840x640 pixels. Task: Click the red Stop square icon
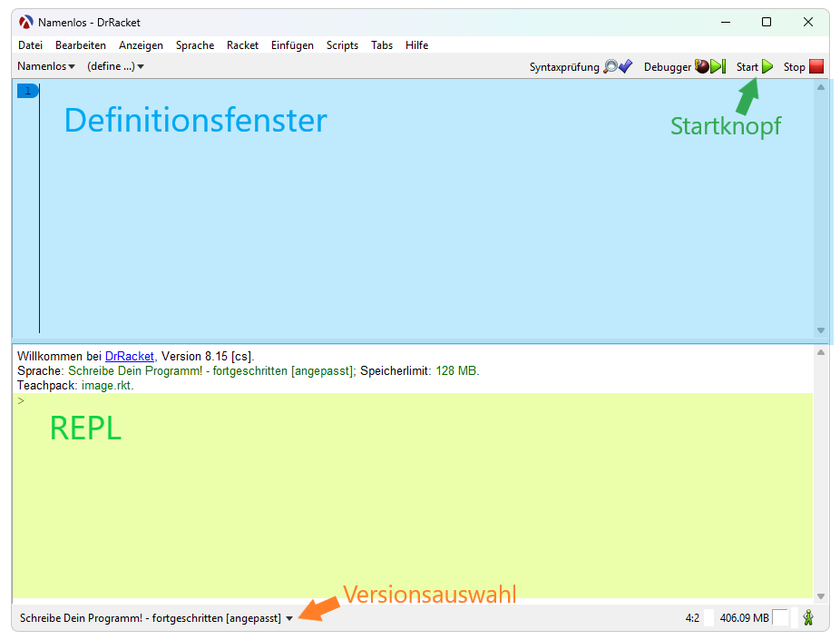(816, 66)
